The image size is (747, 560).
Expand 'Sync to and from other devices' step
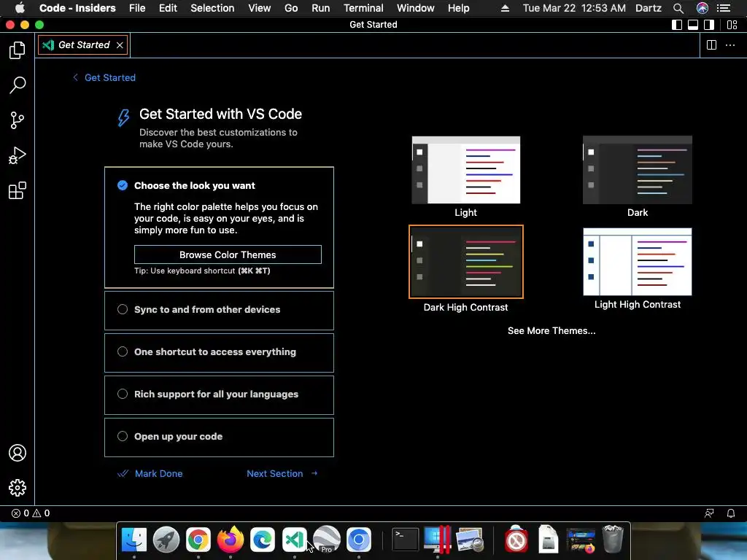219,311
